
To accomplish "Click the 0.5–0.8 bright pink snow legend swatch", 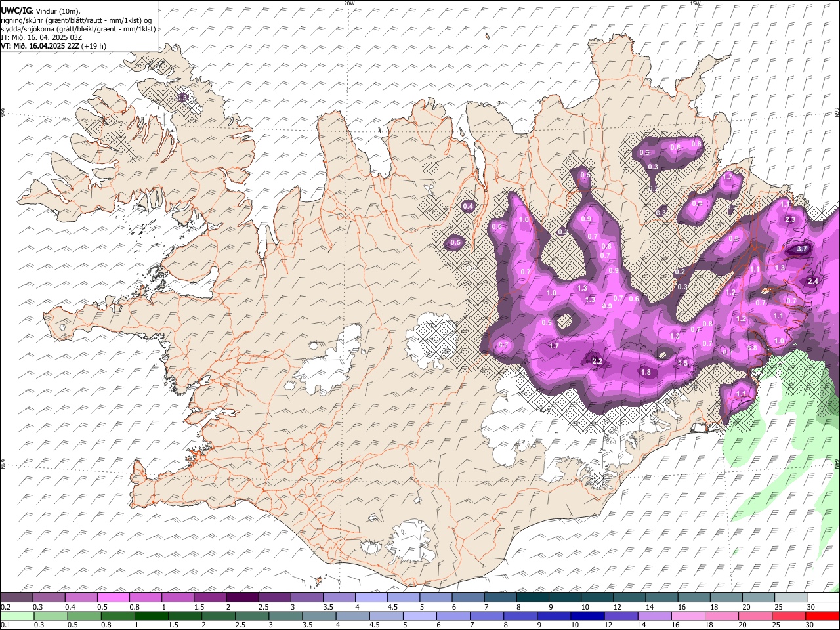I will pos(113,597).
